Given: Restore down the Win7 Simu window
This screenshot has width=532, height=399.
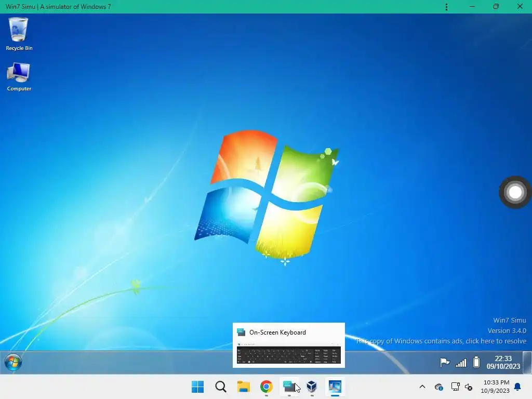Looking at the screenshot, I should pos(496,7).
